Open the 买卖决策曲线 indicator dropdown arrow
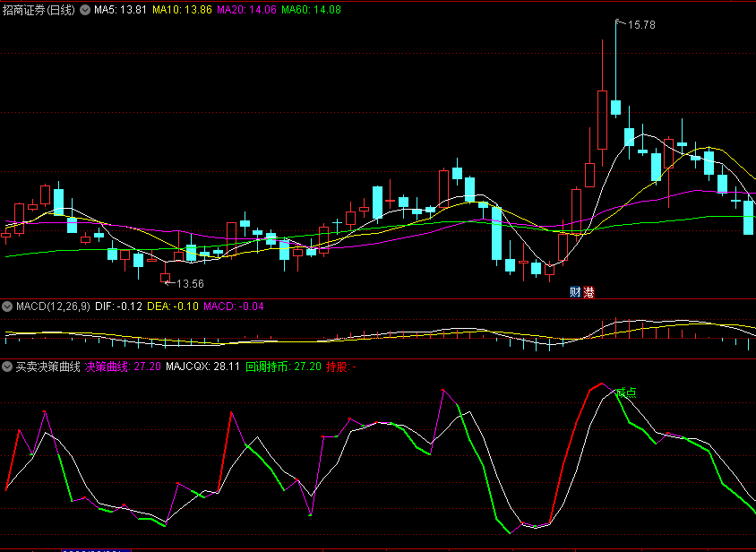This screenshot has height=552, width=756. click(7, 367)
